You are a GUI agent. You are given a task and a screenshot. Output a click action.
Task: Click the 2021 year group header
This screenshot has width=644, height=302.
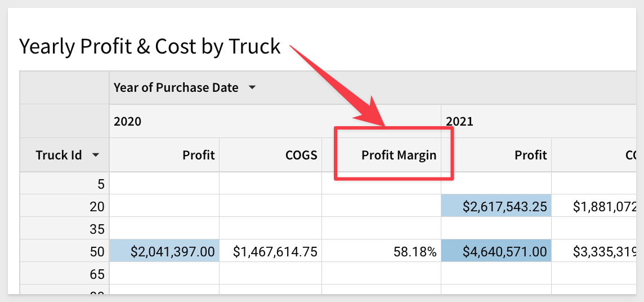(459, 121)
